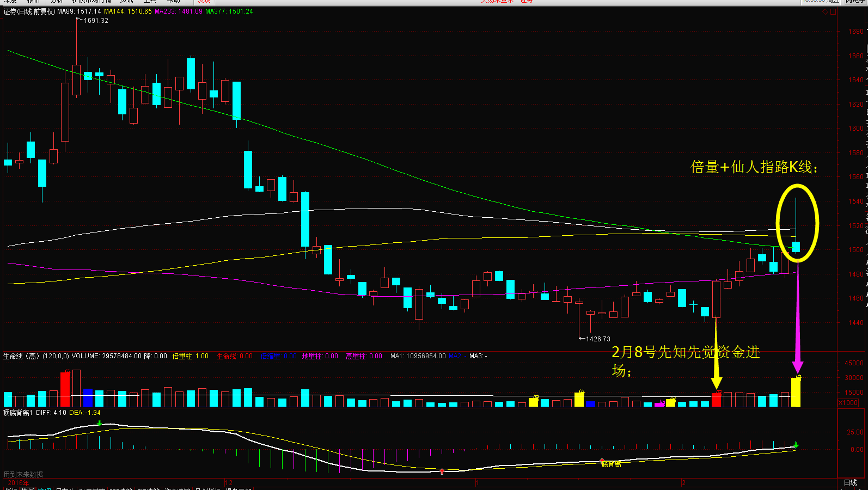Click the yellow 倍量柱: 1.00 readout
The image size is (868, 490).
click(191, 356)
